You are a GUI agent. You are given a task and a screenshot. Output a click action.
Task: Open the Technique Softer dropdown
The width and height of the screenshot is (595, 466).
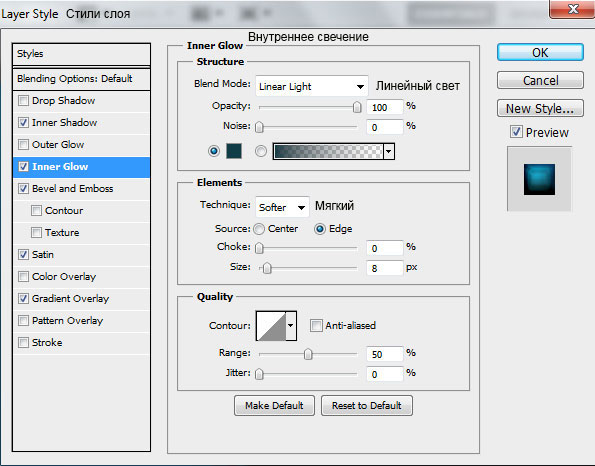point(282,207)
